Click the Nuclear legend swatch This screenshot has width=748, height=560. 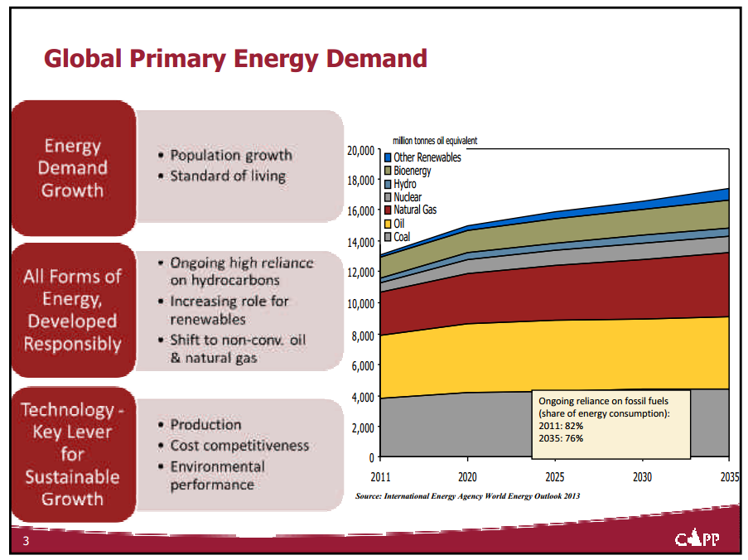coord(388,197)
